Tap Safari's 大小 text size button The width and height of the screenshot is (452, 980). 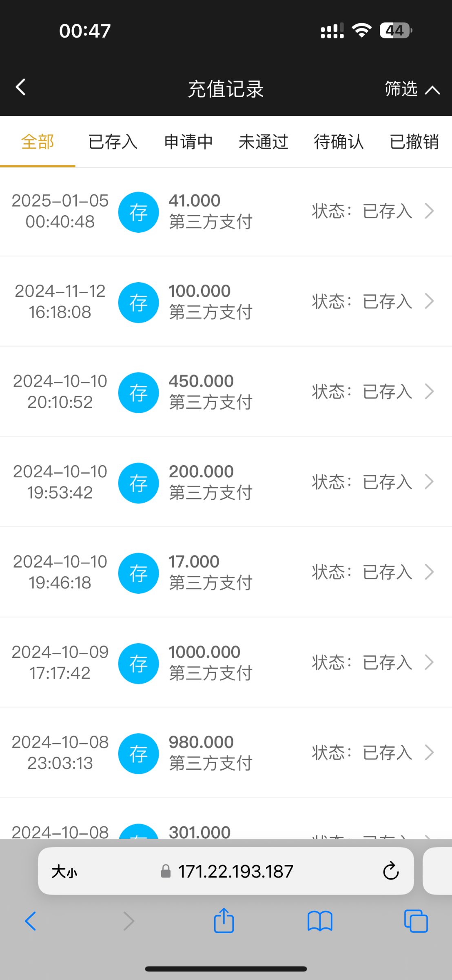coord(64,871)
